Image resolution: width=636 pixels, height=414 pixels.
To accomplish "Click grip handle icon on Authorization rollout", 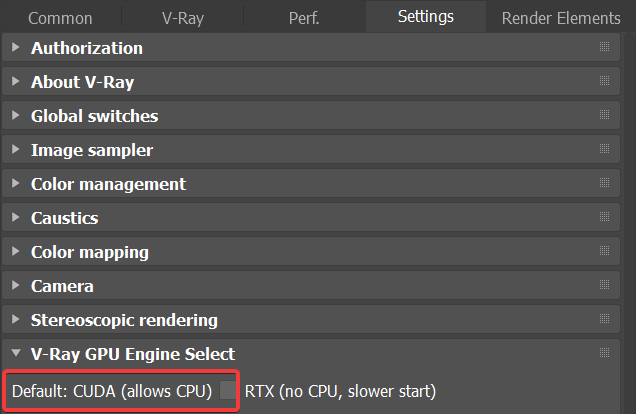I will click(x=604, y=47).
